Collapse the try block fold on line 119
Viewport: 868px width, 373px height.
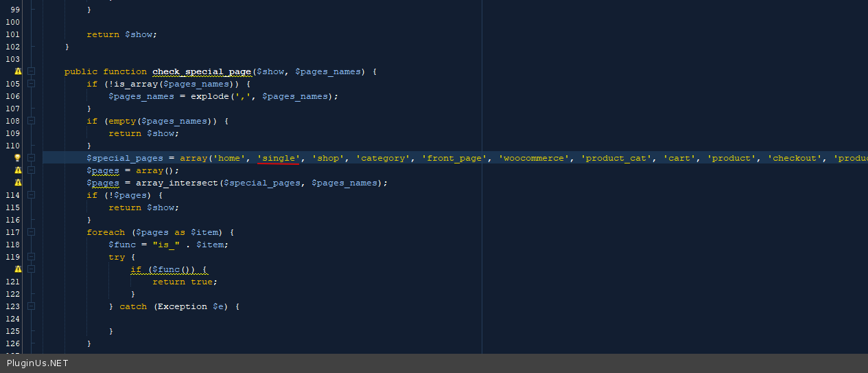coord(32,257)
